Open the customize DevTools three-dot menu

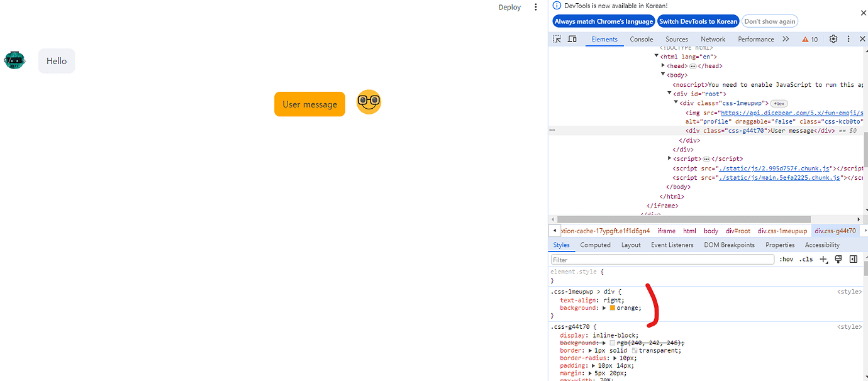click(848, 38)
